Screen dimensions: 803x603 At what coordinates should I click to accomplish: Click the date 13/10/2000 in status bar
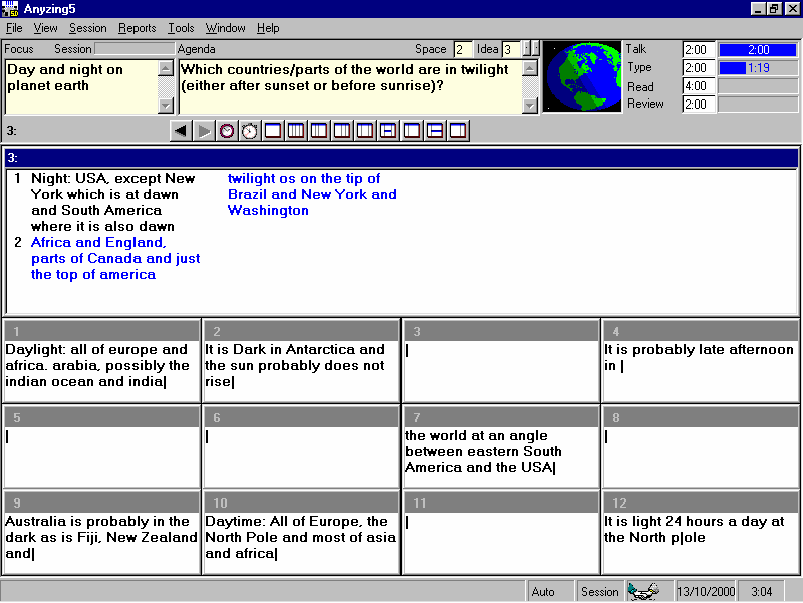click(x=706, y=592)
